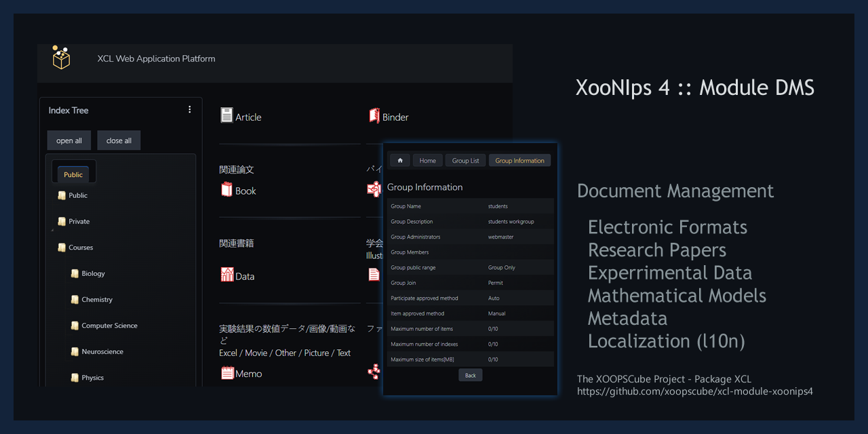The height and width of the screenshot is (434, 868).
Task: Click the Data chart icon
Action: pos(227,275)
